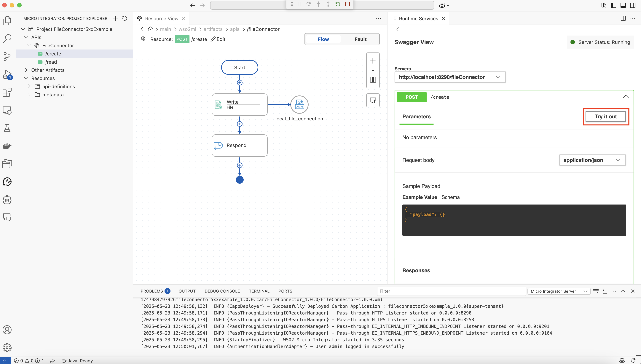Open Accounts menu in activity bar
The width and height of the screenshot is (641, 364).
point(7,330)
